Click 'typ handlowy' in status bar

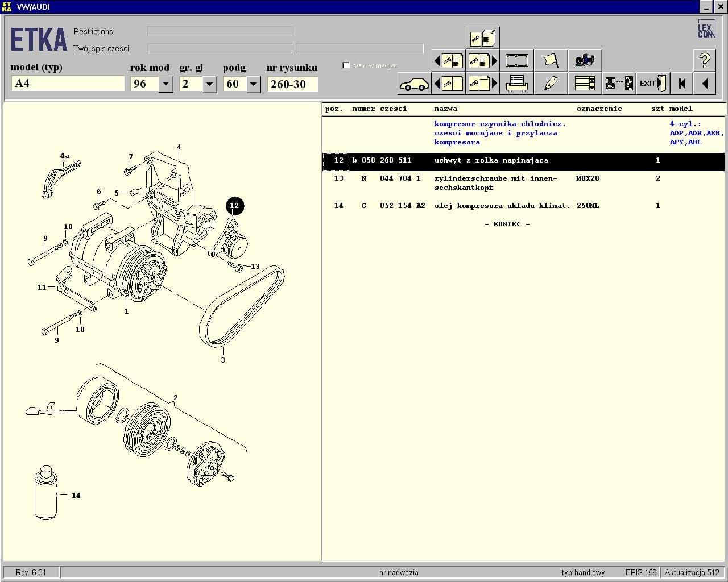(583, 572)
